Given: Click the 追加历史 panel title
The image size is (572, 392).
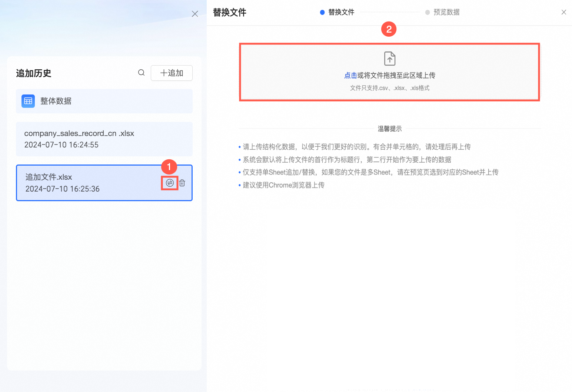Looking at the screenshot, I should [34, 73].
